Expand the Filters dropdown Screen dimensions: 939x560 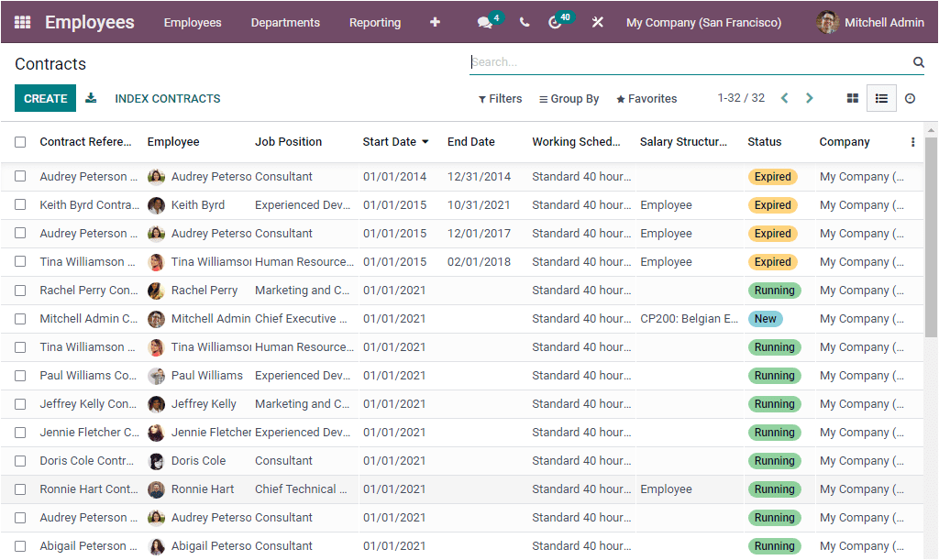point(501,99)
